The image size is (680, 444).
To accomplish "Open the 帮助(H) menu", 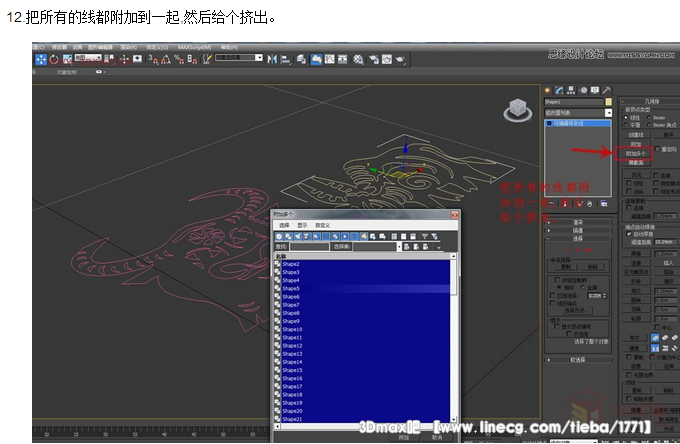I will pos(229,47).
